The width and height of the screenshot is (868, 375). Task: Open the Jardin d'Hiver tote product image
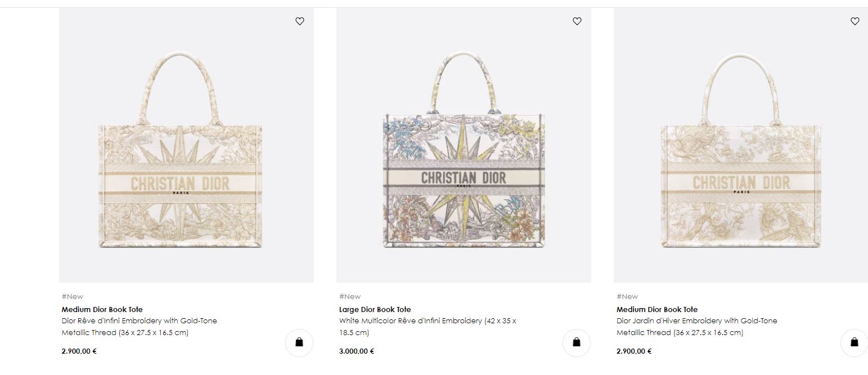coord(741,152)
